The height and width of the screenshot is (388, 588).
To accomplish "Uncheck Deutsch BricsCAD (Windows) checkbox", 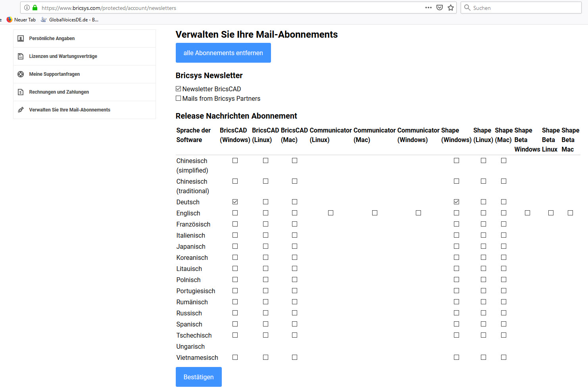I will coord(235,202).
